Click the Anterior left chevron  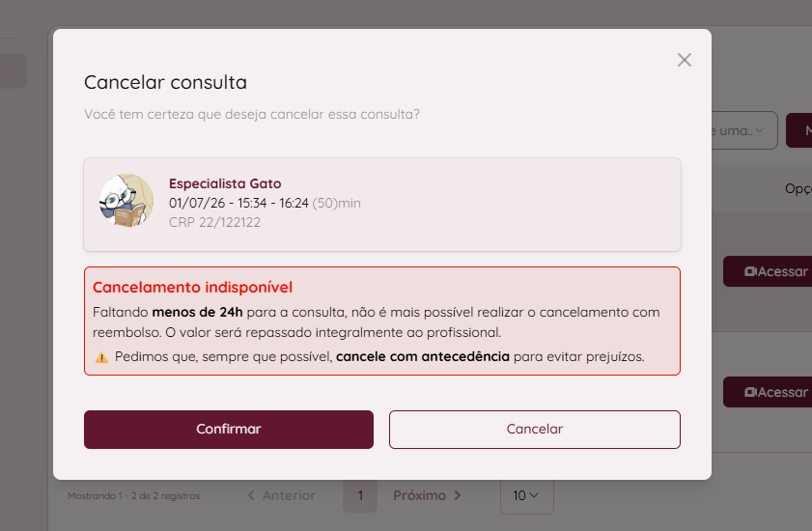tap(251, 496)
